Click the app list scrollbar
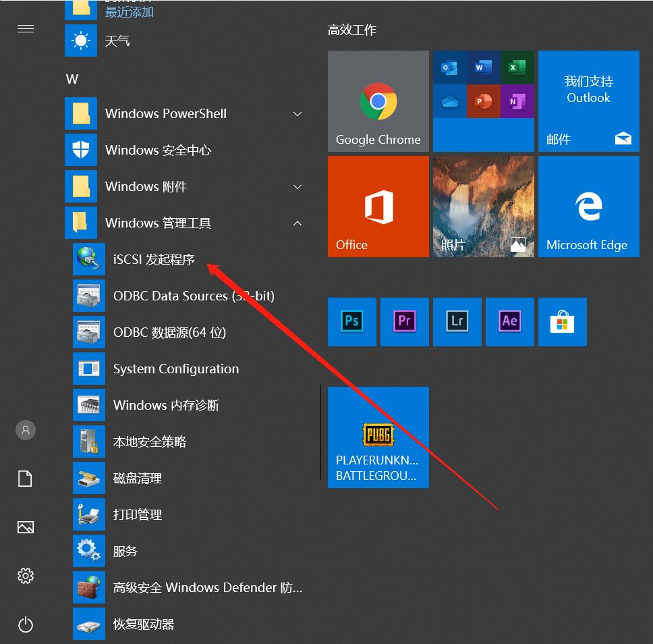 (x=320, y=432)
